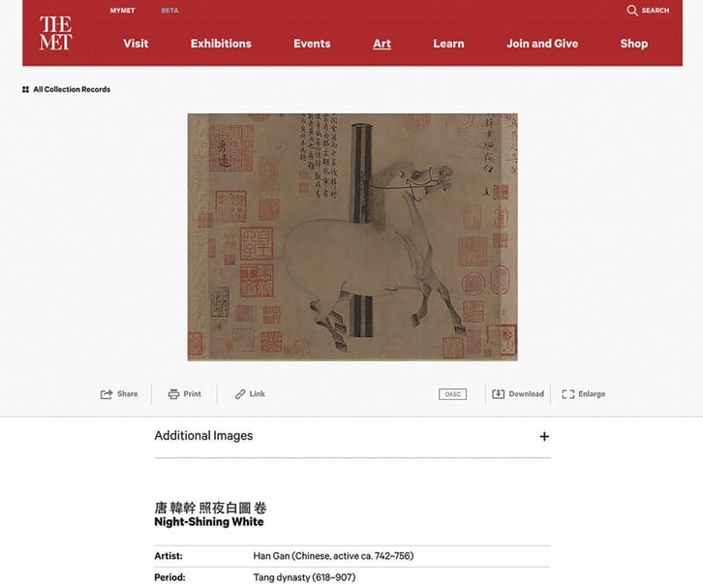Click the All Collection Records link
Viewport: 703px width, 588px height.
click(72, 90)
